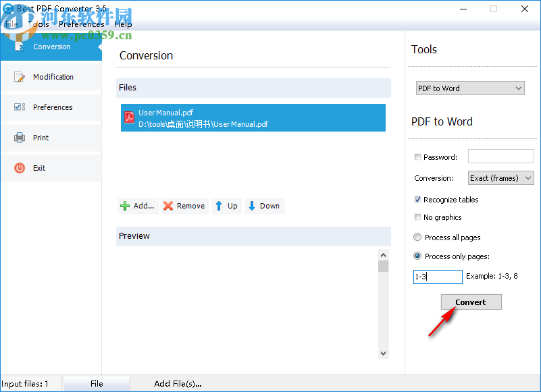Open the Help menu
541x392 pixels.
tap(123, 24)
